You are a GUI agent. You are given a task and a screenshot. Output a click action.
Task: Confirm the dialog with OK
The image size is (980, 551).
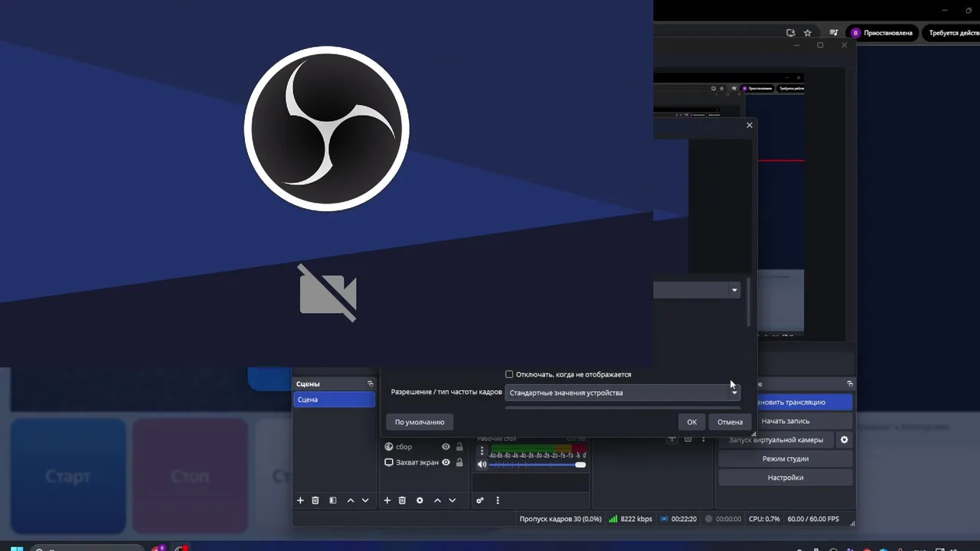[691, 422]
